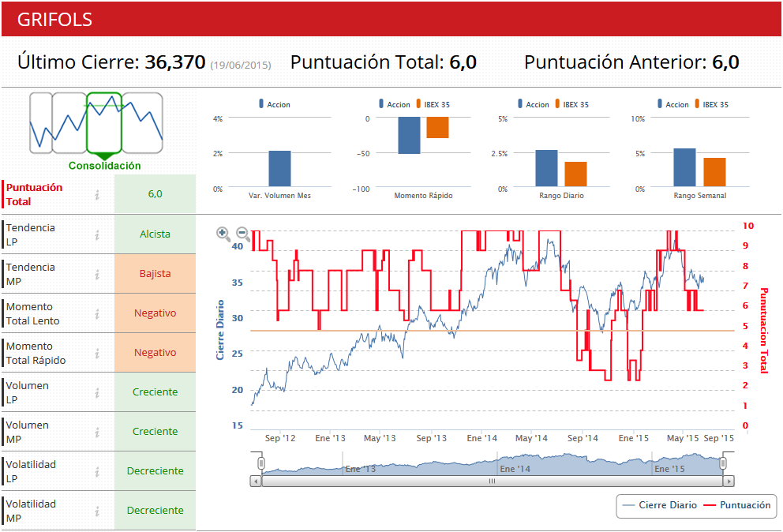The image size is (783, 532).
Task: Click Negativo value for Momento Total Rápido
Action: pos(155,352)
